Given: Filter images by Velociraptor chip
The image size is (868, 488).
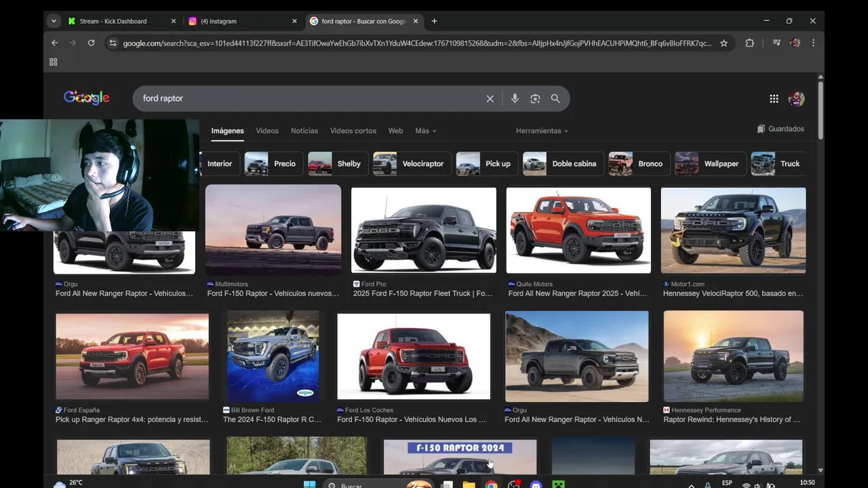Looking at the screenshot, I should click(412, 164).
